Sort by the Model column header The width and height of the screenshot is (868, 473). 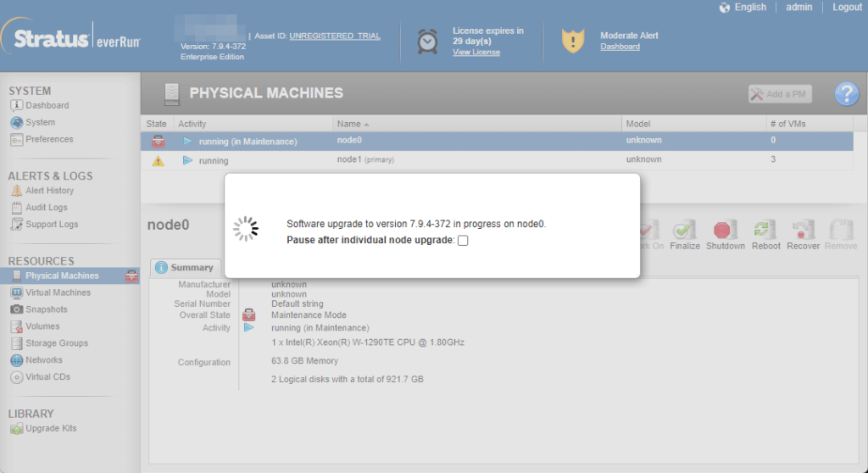coord(693,124)
